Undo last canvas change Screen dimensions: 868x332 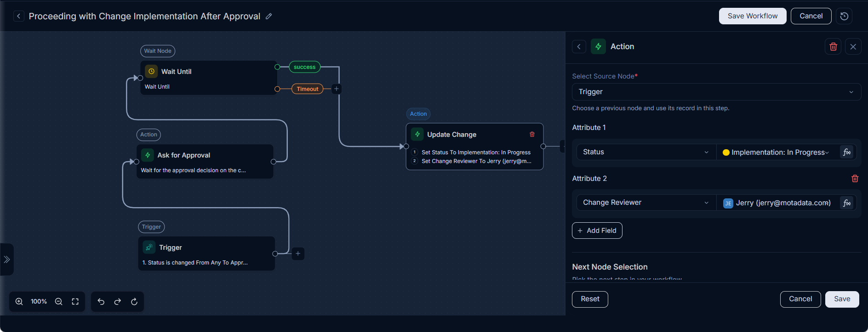[101, 302]
